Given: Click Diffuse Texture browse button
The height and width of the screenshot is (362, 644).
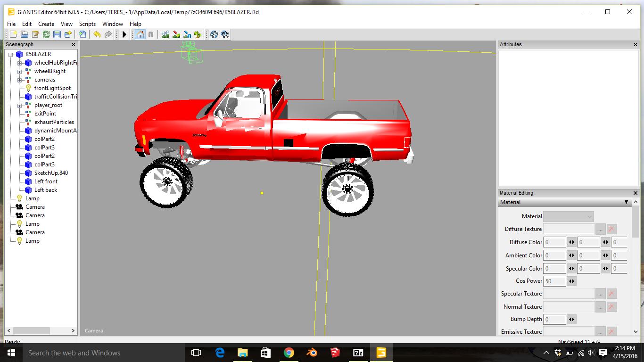Looking at the screenshot, I should 600,229.
